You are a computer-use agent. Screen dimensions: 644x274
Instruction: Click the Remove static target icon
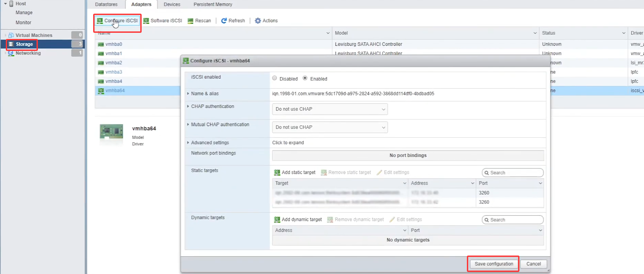pos(324,173)
